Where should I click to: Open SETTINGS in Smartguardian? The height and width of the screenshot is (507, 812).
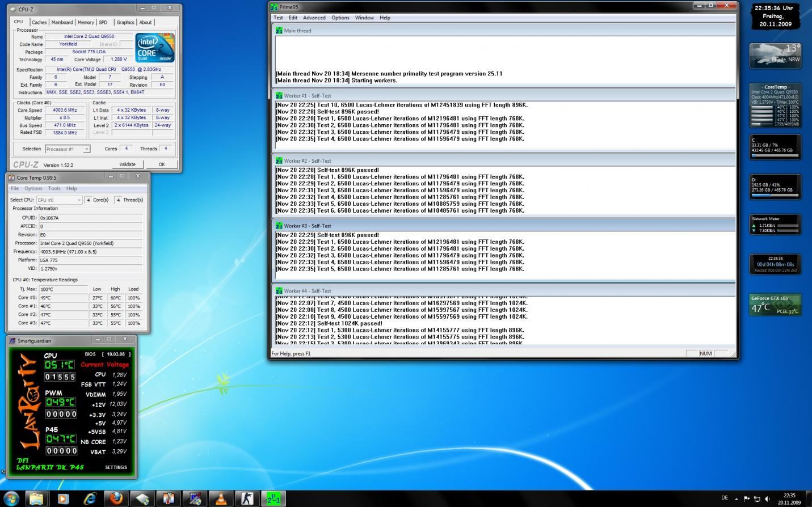click(x=116, y=467)
